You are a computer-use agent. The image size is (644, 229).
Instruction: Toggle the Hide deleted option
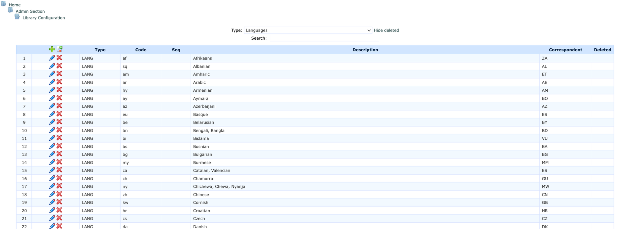click(x=386, y=30)
